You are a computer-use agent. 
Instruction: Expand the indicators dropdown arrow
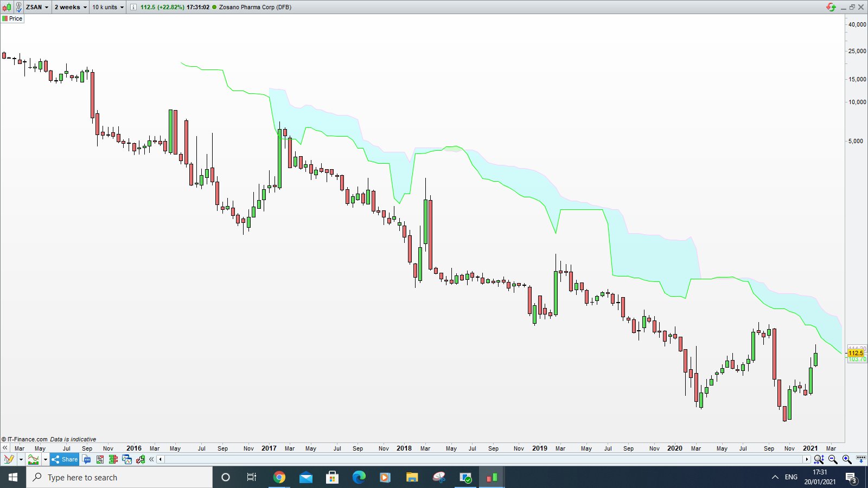tap(45, 460)
